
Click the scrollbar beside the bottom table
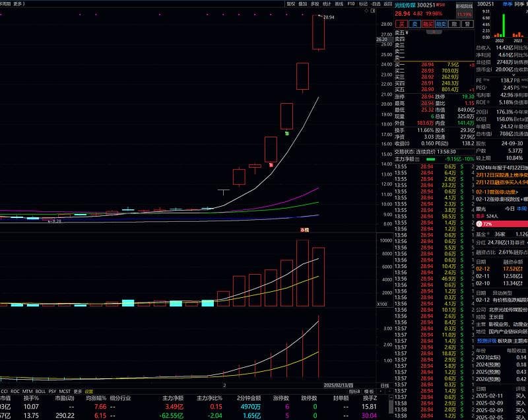pyautogui.click(x=391, y=405)
